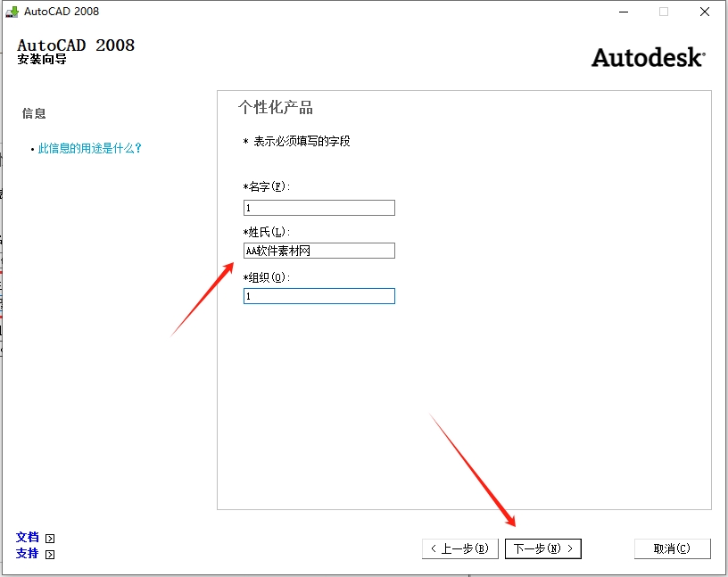Click the Autodesk logo

649,56
